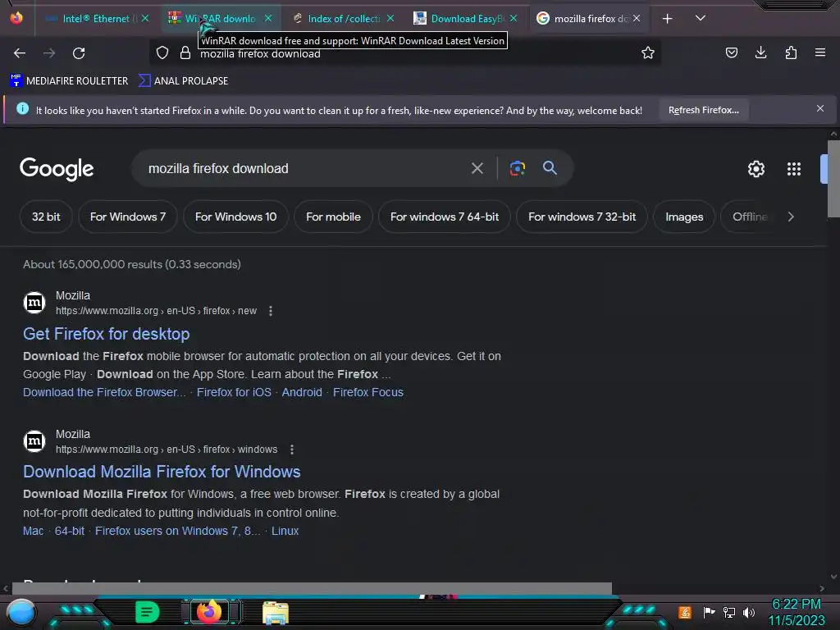Close the Download EasyBCD tab
Screen dimensions: 840x630
point(514,18)
